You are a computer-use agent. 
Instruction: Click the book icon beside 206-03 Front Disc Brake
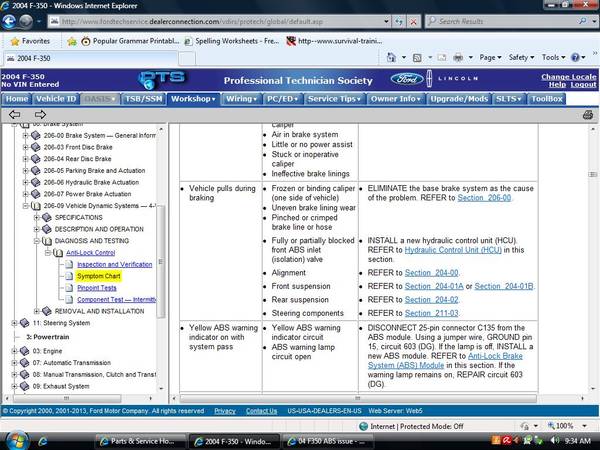tap(36, 147)
